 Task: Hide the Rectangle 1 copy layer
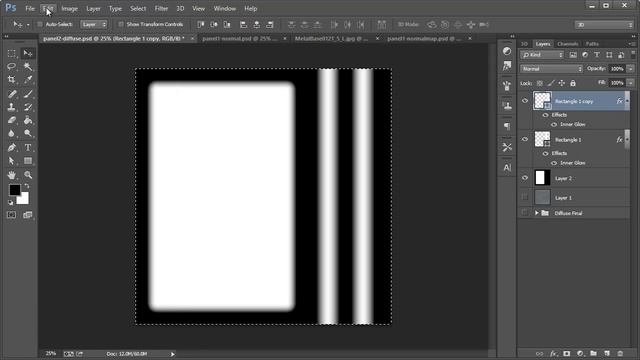click(525, 101)
